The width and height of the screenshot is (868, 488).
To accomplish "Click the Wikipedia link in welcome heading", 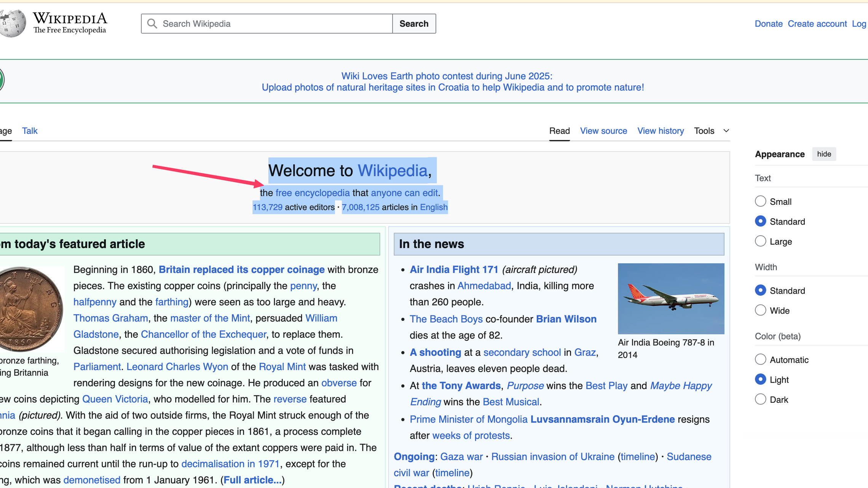I will pyautogui.click(x=392, y=171).
